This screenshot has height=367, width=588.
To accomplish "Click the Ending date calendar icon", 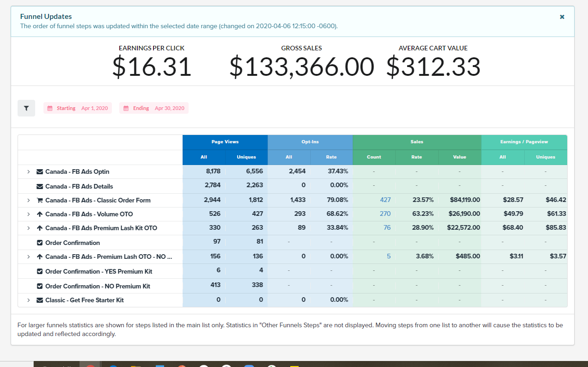I will 126,108.
